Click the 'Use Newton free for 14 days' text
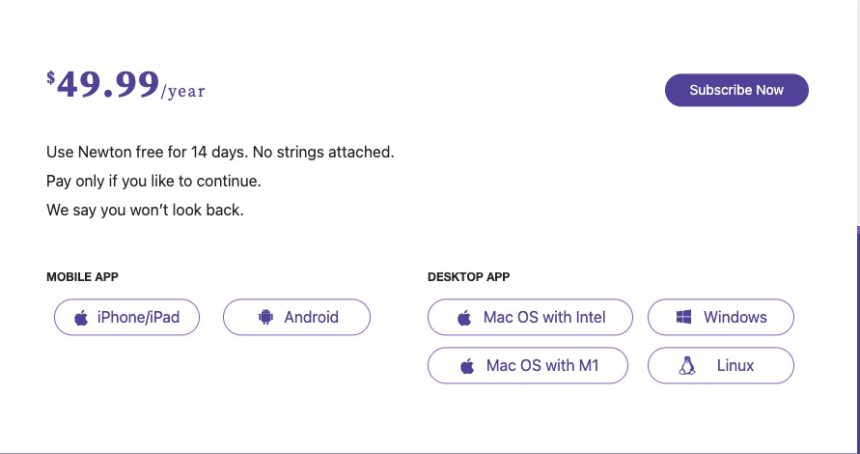860x454 pixels. pos(220,153)
